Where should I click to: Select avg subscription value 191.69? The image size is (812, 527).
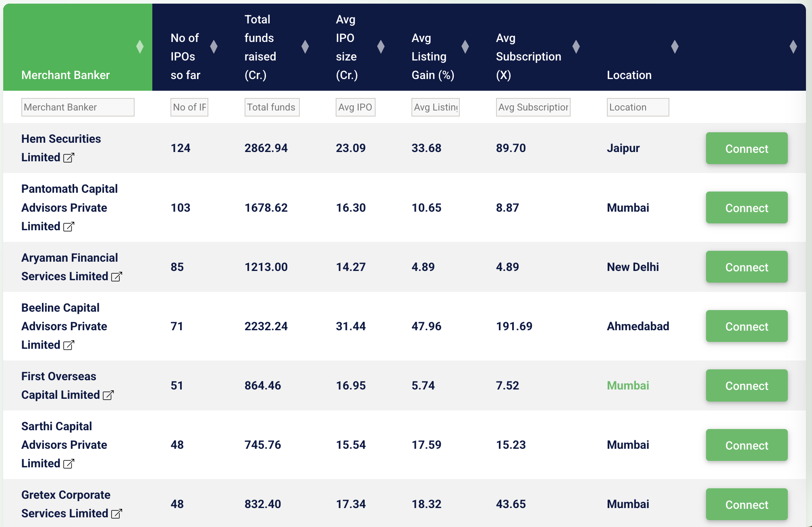pos(514,326)
